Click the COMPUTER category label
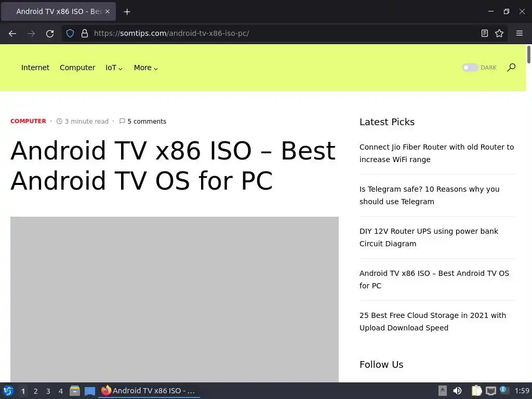532x399 pixels. point(28,121)
